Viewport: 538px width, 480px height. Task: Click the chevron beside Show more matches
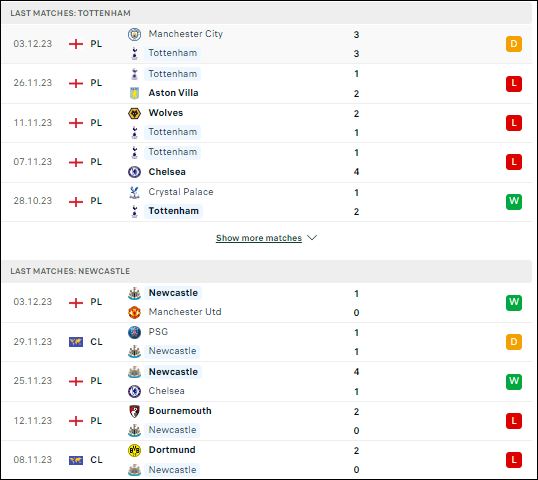[312, 237]
